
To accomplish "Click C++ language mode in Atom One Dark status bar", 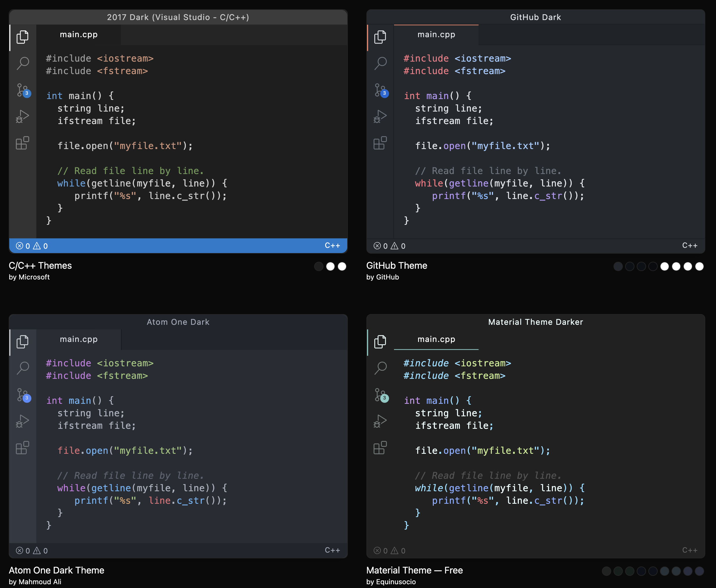I will tap(332, 550).
